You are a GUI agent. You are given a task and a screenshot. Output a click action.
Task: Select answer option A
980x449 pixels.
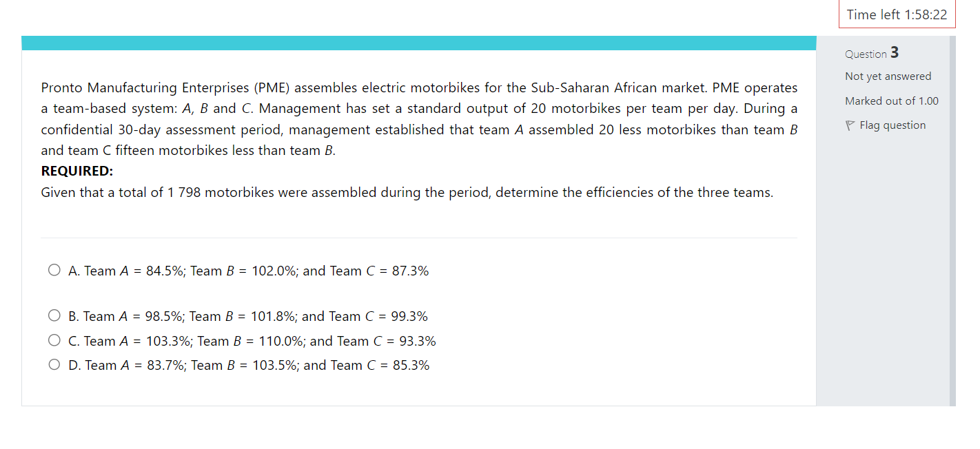54,269
